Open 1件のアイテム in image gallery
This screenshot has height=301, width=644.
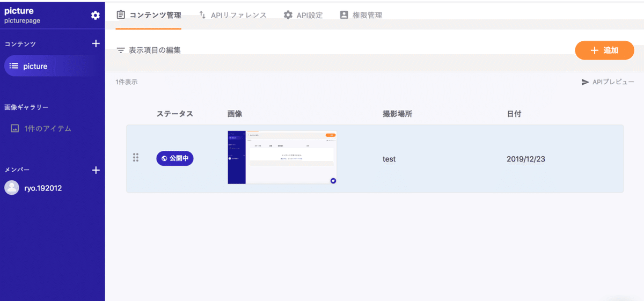pos(41,129)
